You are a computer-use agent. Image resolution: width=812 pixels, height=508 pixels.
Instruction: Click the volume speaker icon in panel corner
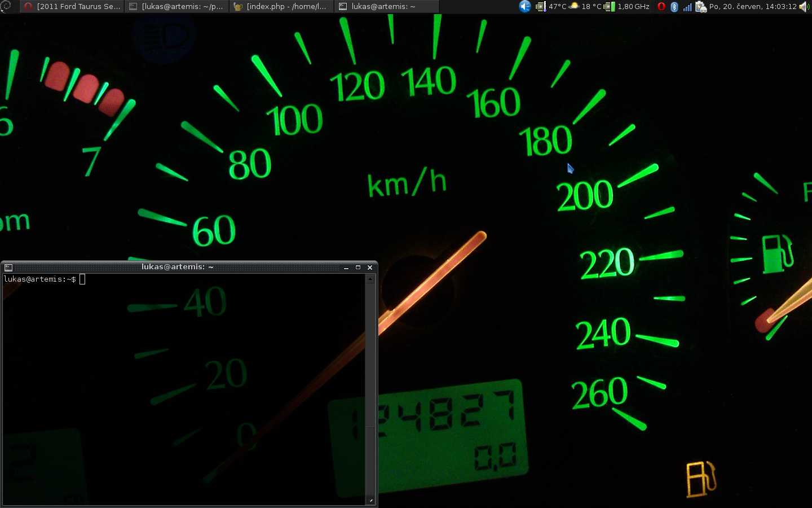[805, 6]
